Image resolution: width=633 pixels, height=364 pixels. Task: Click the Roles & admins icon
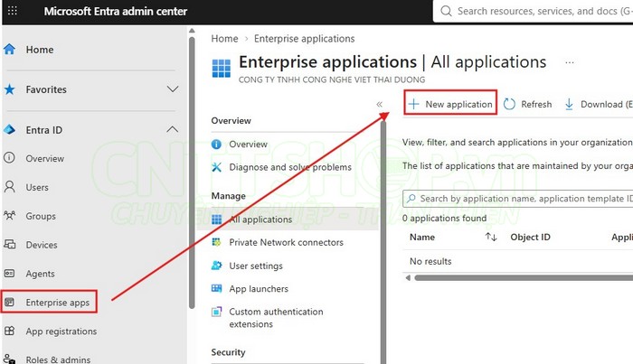point(9,359)
